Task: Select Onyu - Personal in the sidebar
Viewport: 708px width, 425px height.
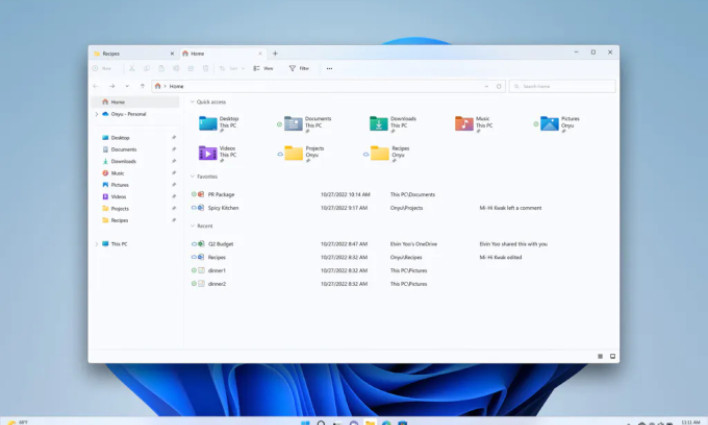Action: click(x=128, y=114)
